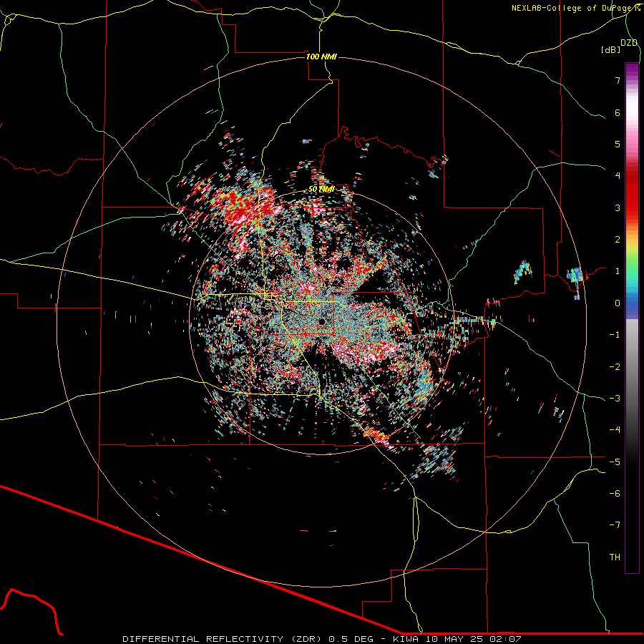Click the 3 value on the color scale

pyautogui.click(x=618, y=208)
